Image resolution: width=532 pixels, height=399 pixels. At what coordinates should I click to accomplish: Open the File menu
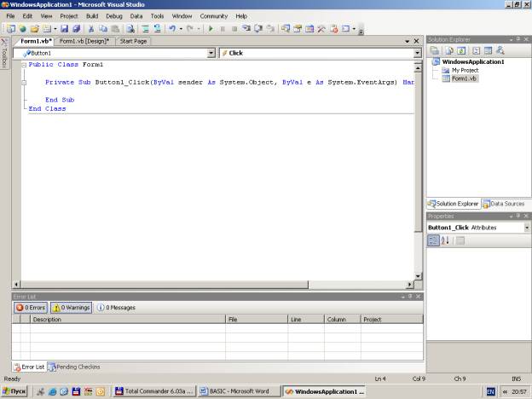pyautogui.click(x=10, y=16)
